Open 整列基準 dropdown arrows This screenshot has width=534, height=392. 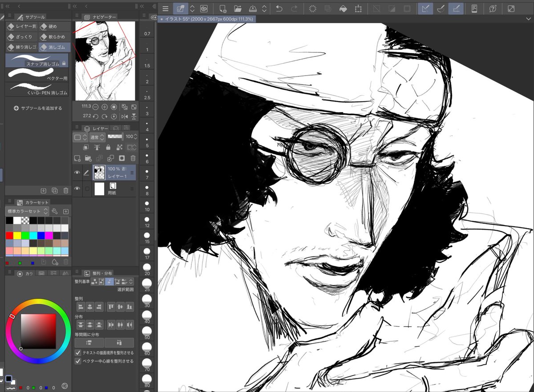pyautogui.click(x=131, y=281)
